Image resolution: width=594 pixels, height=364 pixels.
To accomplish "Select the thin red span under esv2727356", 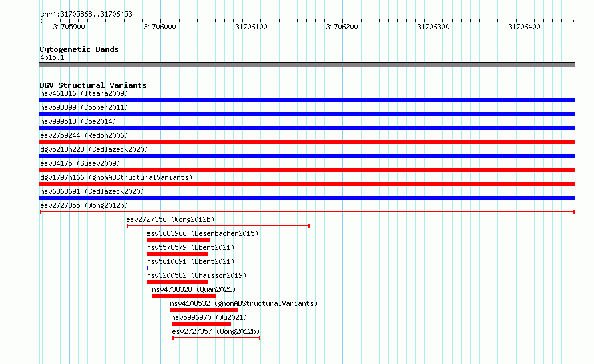I will 218,226.
